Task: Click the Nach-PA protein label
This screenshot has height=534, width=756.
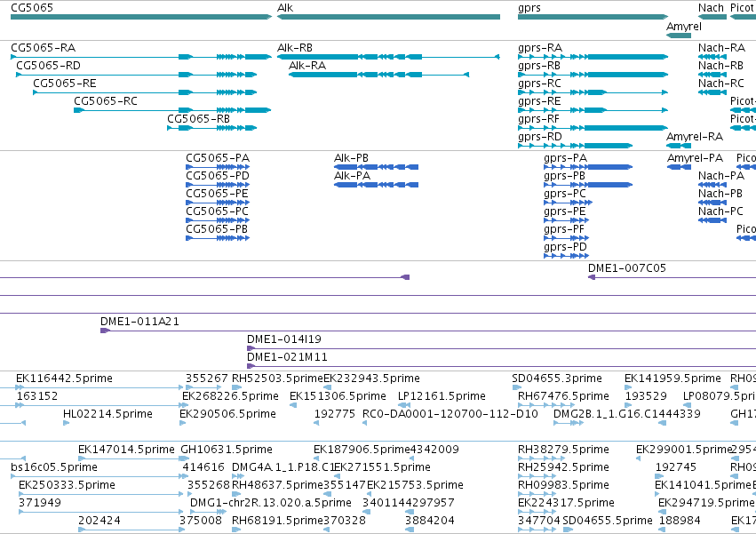Action: click(x=721, y=176)
